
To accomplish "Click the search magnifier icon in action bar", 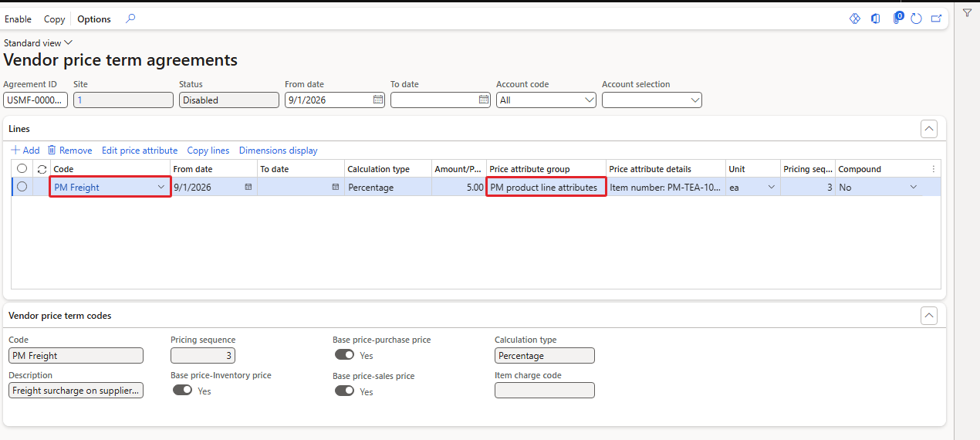I will 130,19.
